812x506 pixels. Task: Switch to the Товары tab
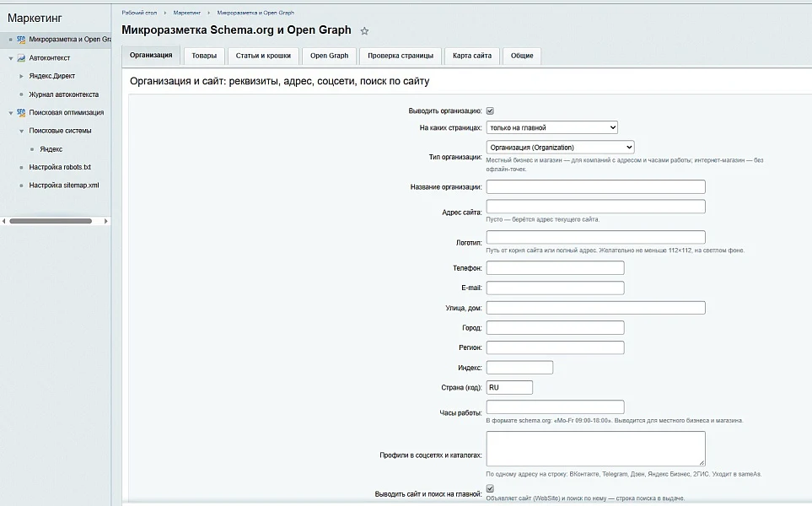(x=204, y=56)
